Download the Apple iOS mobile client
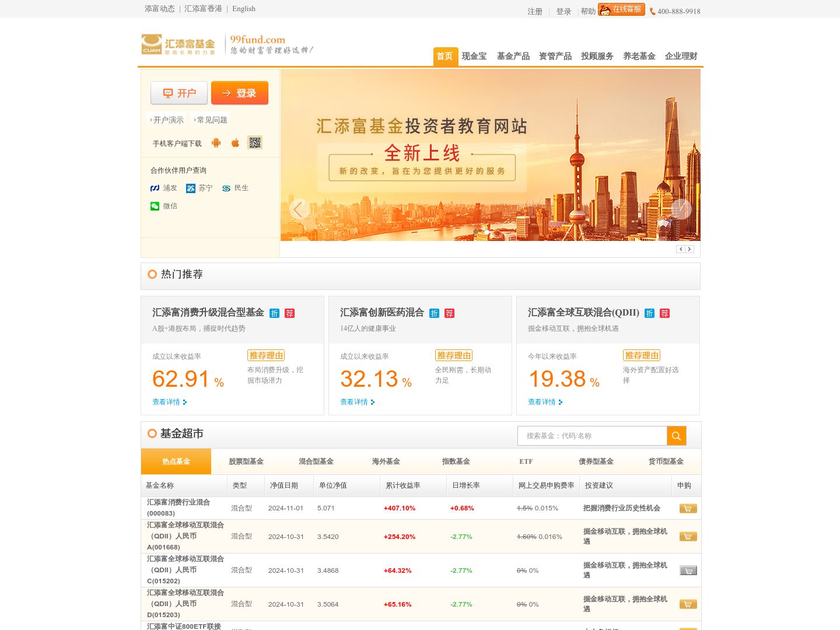 [236, 143]
